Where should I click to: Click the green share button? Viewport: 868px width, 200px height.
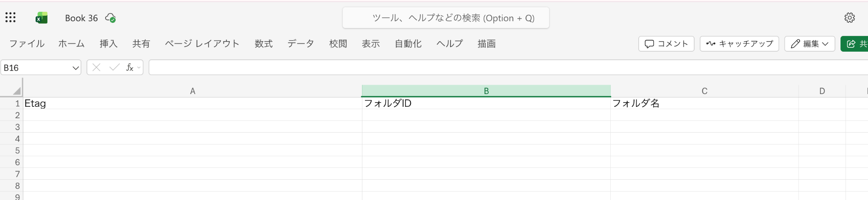point(856,44)
